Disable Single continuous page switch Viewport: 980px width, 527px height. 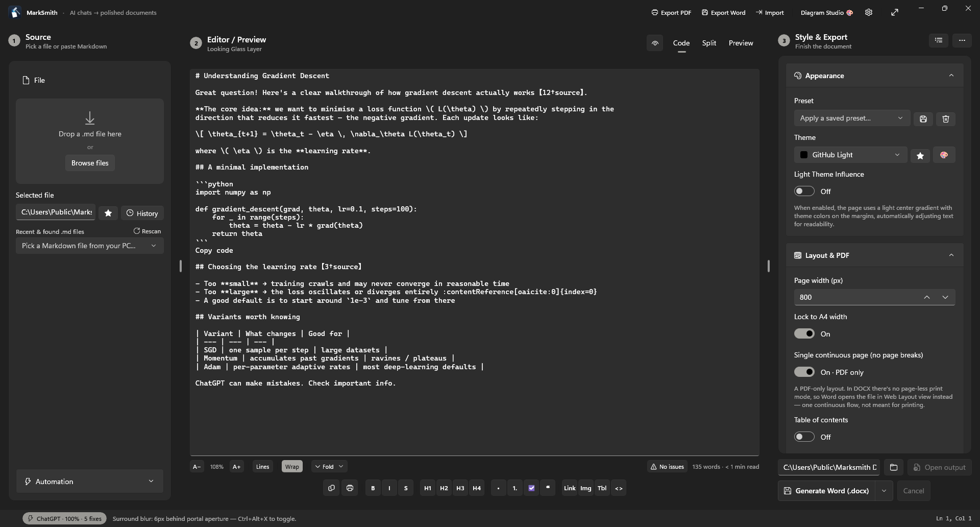click(x=804, y=372)
